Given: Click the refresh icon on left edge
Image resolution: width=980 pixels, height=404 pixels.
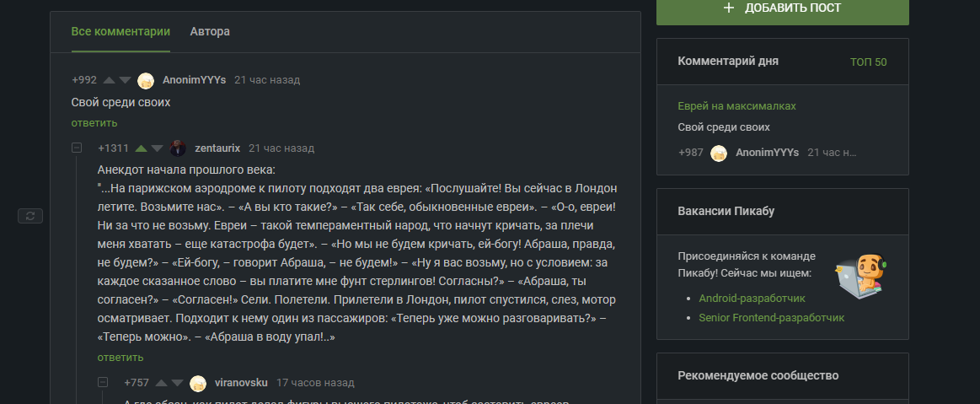Looking at the screenshot, I should point(29,217).
